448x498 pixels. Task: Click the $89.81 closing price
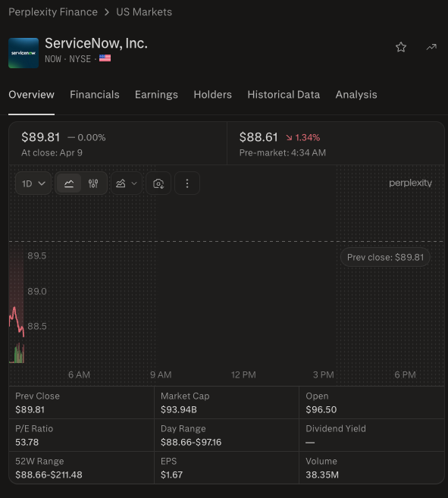pyautogui.click(x=41, y=137)
